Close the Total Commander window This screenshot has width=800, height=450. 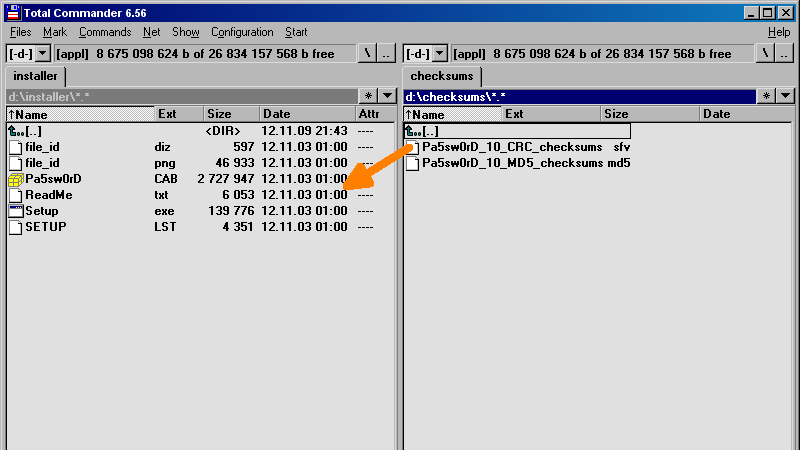pyautogui.click(x=786, y=13)
